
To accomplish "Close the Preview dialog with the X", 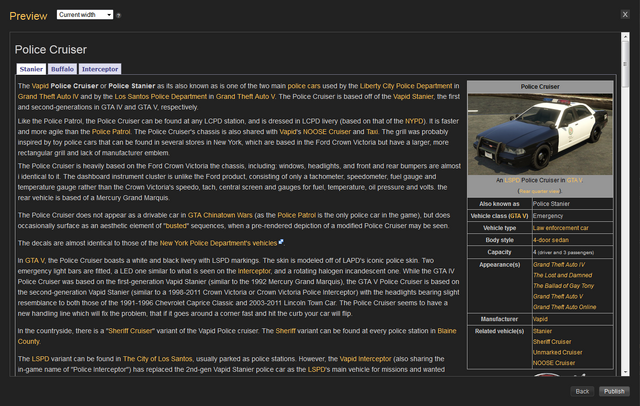I will click(625, 14).
